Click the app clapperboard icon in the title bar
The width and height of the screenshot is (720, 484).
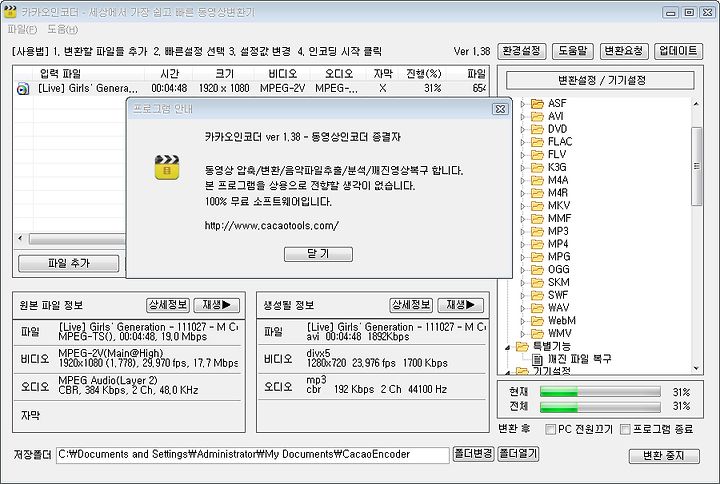(10, 11)
